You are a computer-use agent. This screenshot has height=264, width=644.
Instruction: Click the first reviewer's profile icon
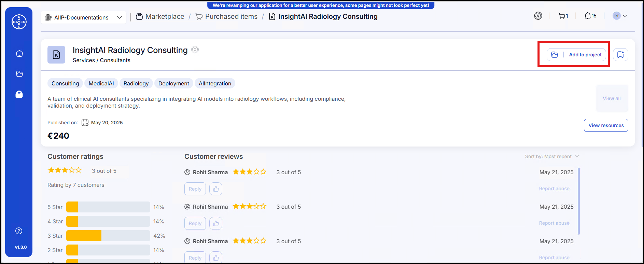tap(187, 172)
